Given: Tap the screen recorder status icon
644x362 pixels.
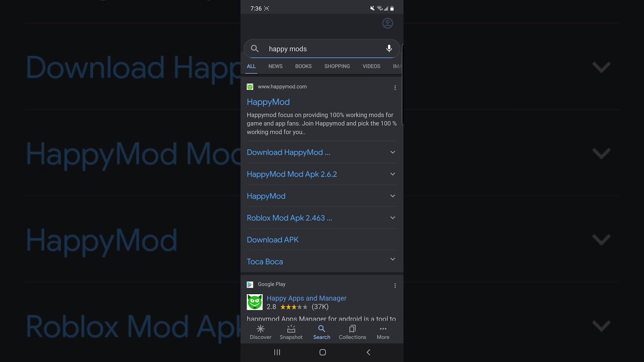Looking at the screenshot, I should 267,9.
